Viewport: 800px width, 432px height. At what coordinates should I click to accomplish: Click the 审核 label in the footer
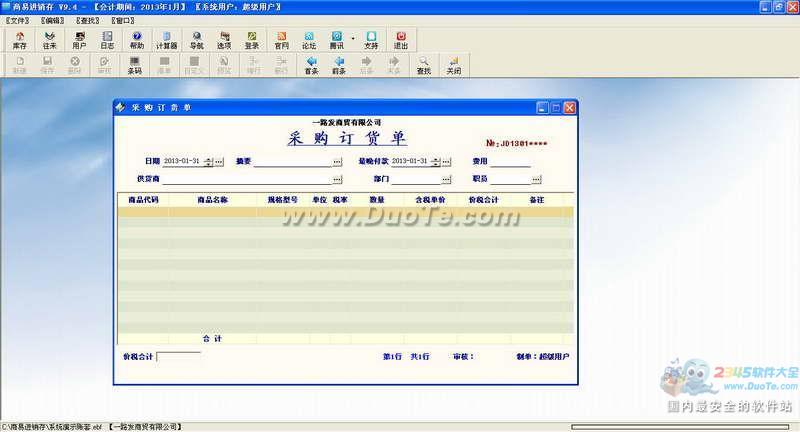[463, 357]
